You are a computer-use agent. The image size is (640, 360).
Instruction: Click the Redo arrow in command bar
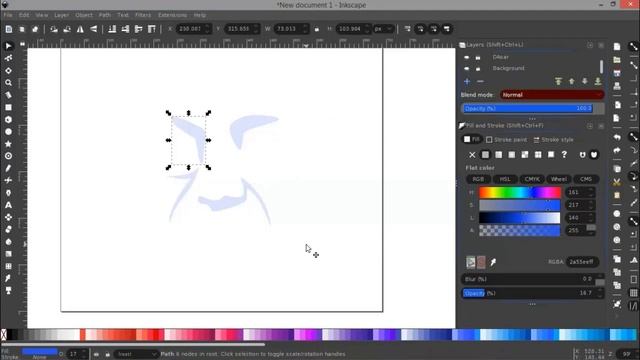click(617, 150)
